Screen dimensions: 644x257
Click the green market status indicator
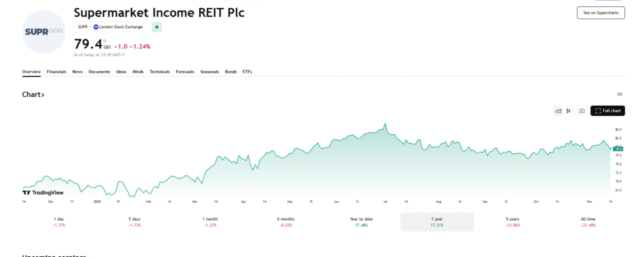click(x=157, y=27)
